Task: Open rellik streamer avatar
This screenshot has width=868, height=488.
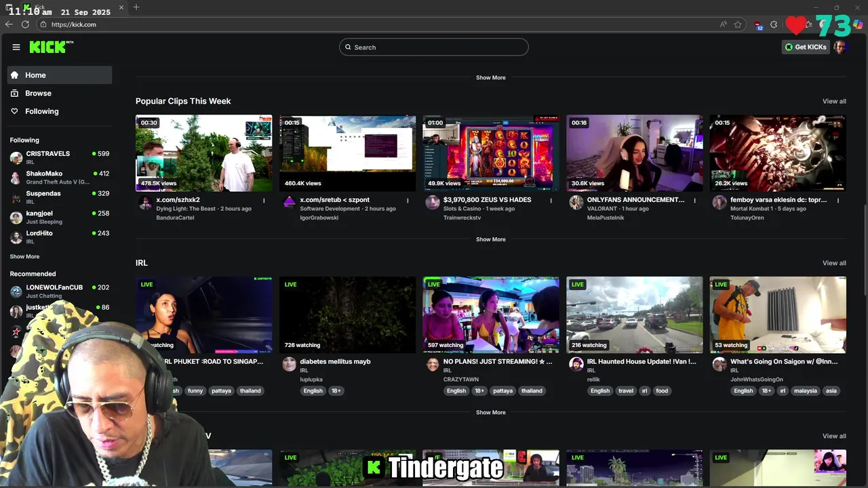Action: tap(576, 364)
